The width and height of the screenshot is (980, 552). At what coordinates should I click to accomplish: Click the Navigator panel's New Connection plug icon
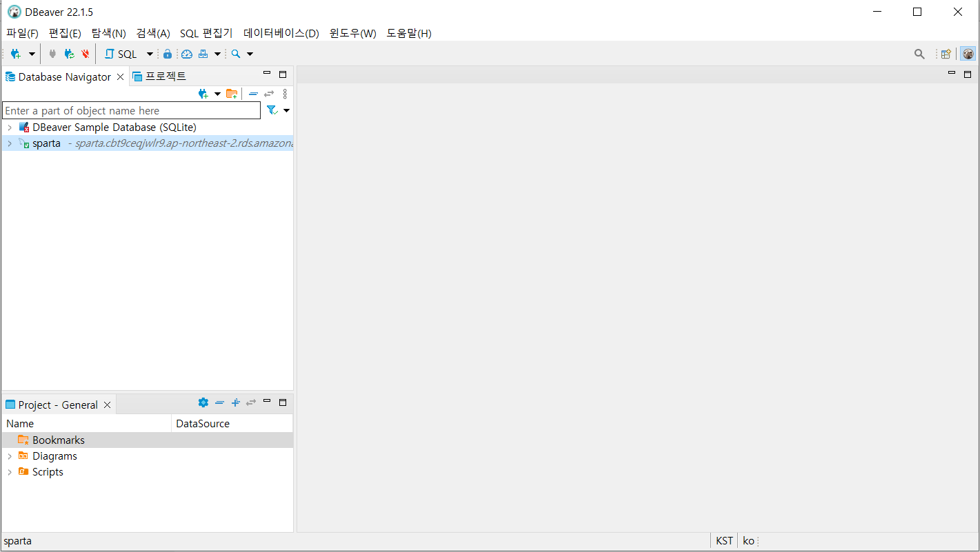[x=203, y=94]
